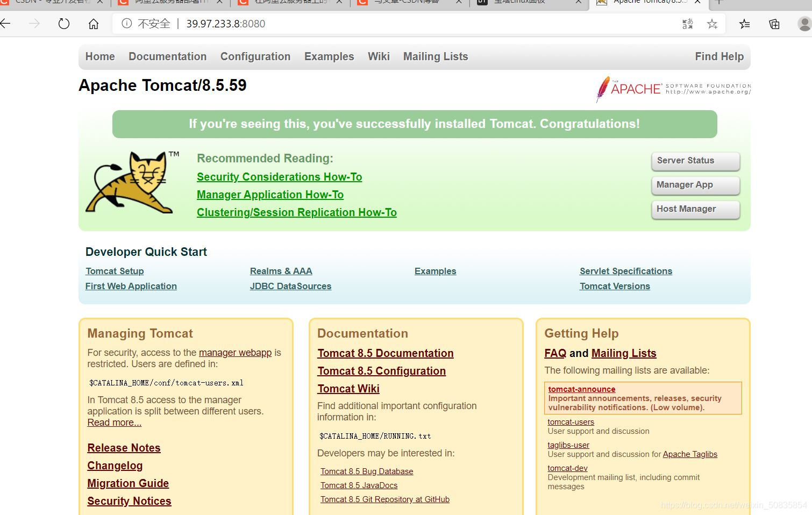812x515 pixels.
Task: Open Documentation in the top navigation bar
Action: coord(168,56)
